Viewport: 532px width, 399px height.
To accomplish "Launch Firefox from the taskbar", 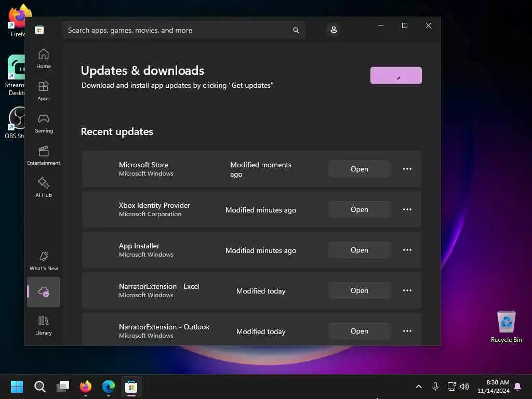I will 86,387.
